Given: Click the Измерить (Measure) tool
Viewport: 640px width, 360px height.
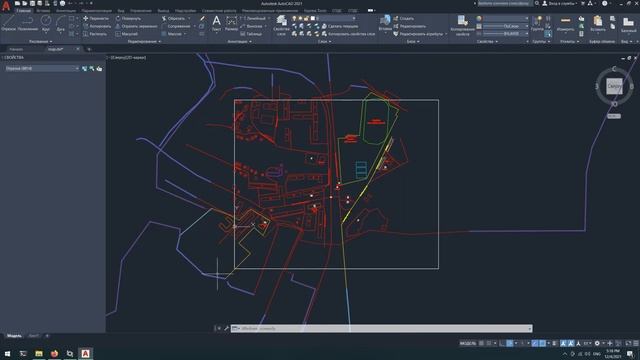Looking at the screenshot, I should click(565, 23).
